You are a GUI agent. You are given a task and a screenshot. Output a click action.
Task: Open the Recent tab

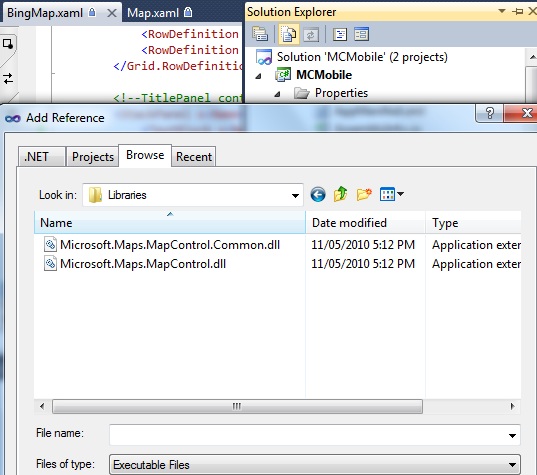pyautogui.click(x=194, y=157)
